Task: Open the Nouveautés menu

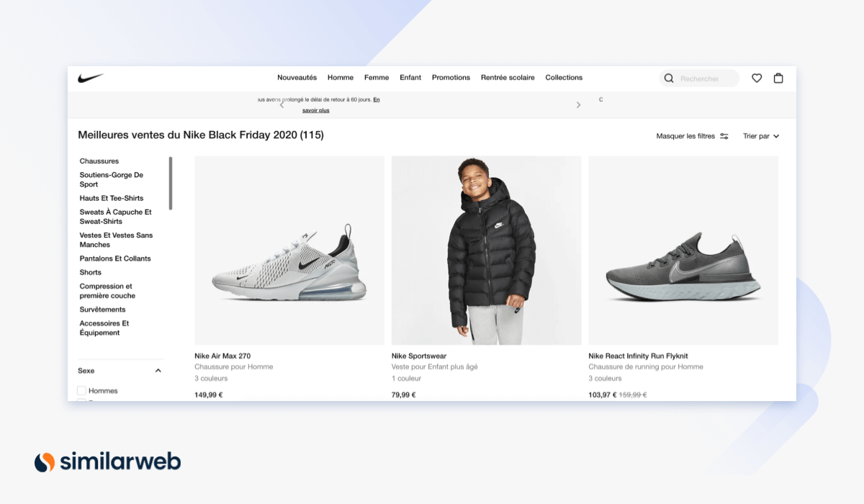Action: (x=297, y=78)
